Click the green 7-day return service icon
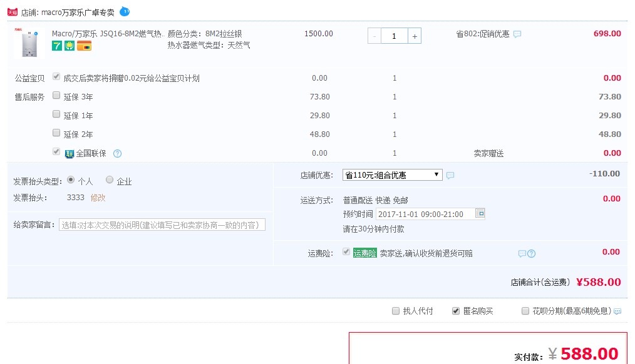This screenshot has width=635, height=364. click(x=58, y=46)
